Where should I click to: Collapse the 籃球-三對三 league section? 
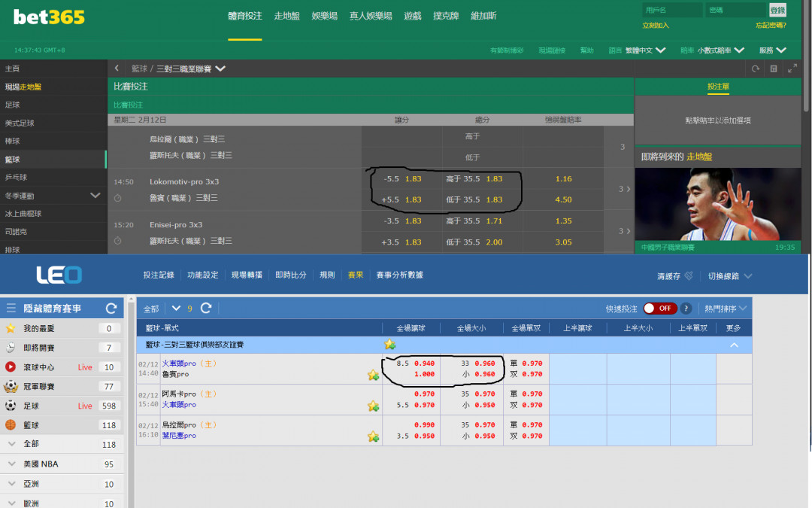[734, 345]
